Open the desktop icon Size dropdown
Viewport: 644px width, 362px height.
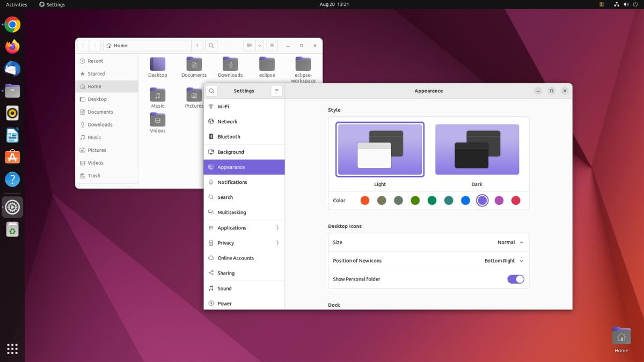509,242
